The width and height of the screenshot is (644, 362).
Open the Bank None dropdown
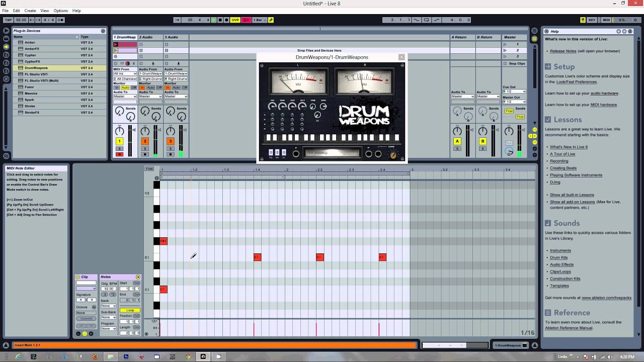[108, 306]
